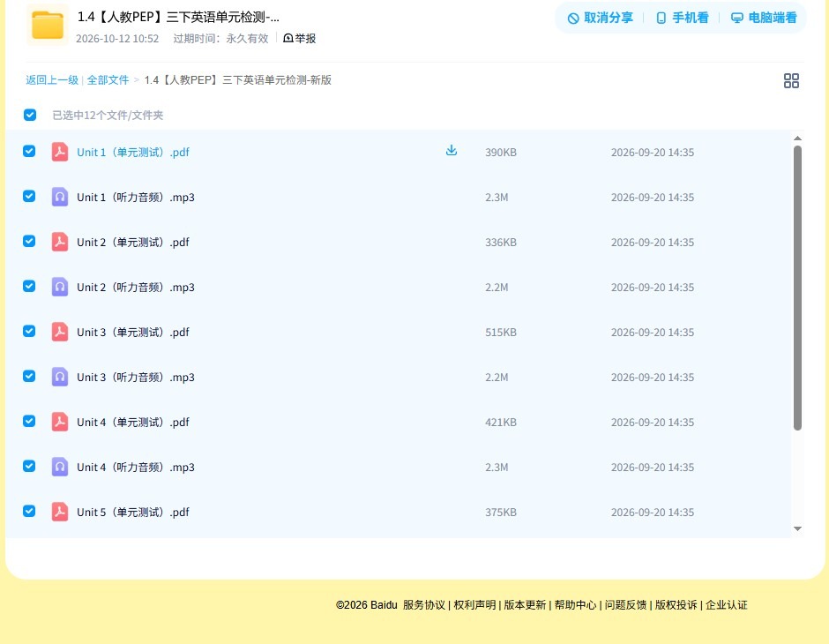Click PDF icon of Unit 5 (单元测试)
This screenshot has width=829, height=644.
point(60,512)
